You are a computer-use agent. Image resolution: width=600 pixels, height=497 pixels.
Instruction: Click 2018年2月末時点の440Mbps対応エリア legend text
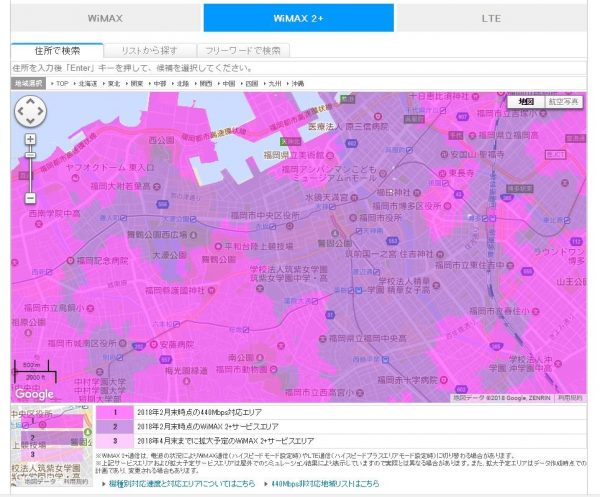(199, 412)
